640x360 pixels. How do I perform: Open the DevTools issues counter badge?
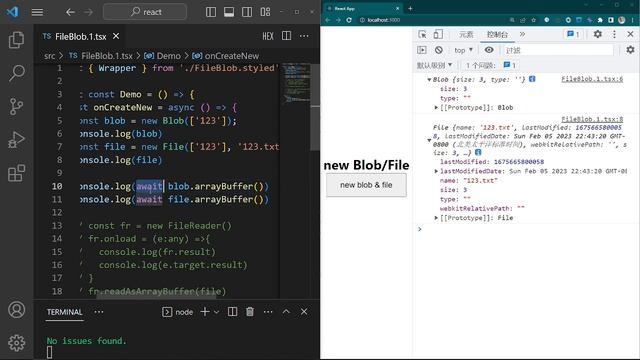[x=573, y=34]
